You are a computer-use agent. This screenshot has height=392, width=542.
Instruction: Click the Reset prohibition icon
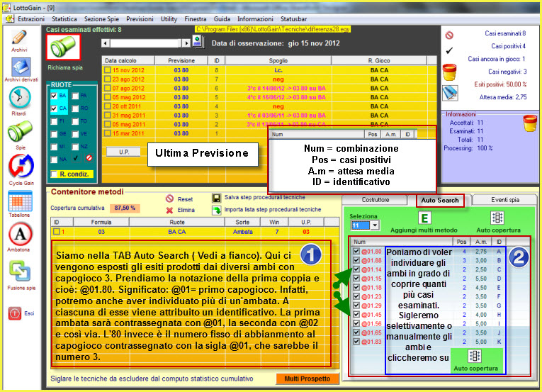[169, 198]
